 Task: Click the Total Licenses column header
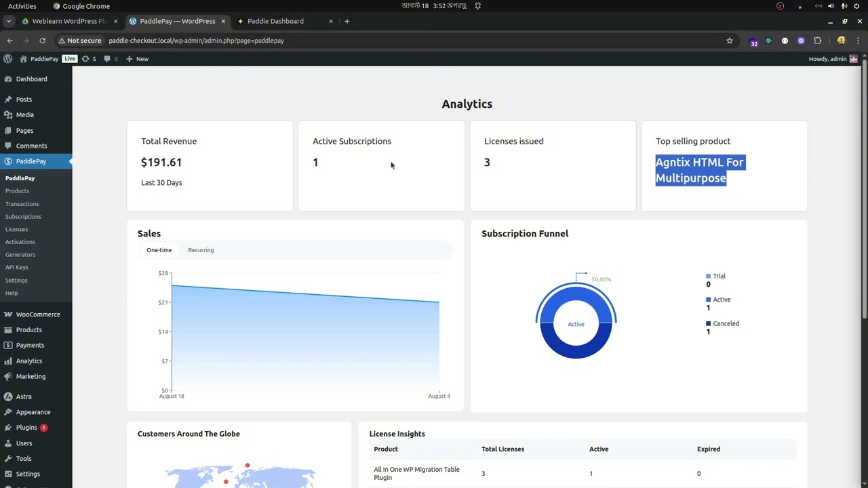pos(502,449)
